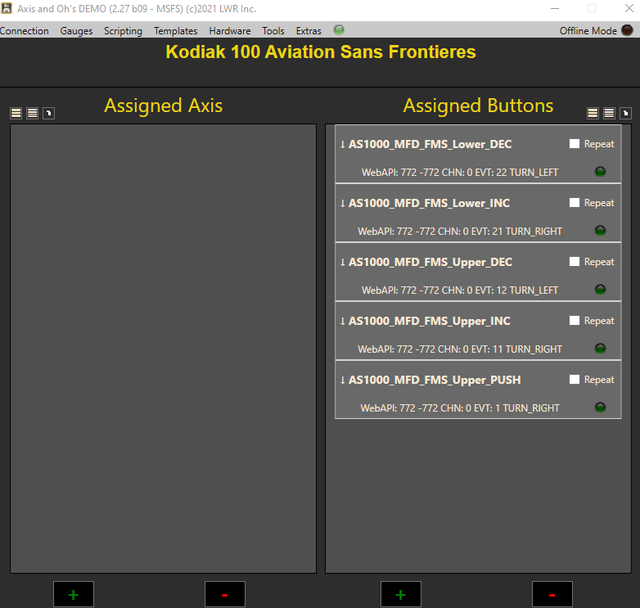Image resolution: width=640 pixels, height=608 pixels.
Task: Select the AS1000_MFD_FMS_Lower_DEC assignment
Action: pyautogui.click(x=478, y=154)
